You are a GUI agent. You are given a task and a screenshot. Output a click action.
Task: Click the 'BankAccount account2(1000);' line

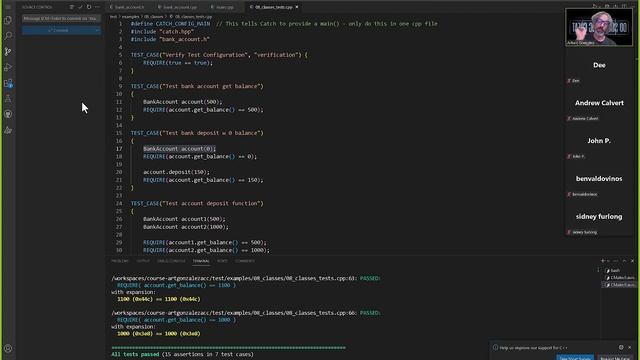pos(186,227)
